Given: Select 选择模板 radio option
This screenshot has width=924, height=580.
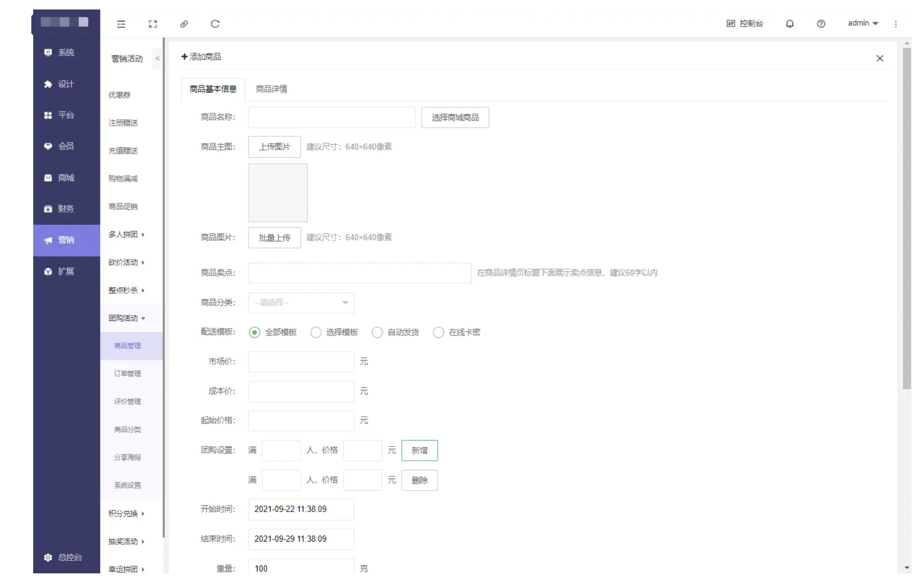Looking at the screenshot, I should tap(334, 332).
